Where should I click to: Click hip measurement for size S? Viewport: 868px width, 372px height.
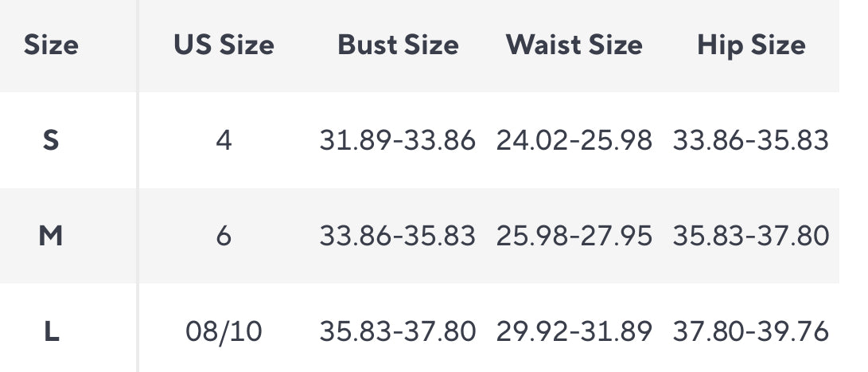click(751, 140)
